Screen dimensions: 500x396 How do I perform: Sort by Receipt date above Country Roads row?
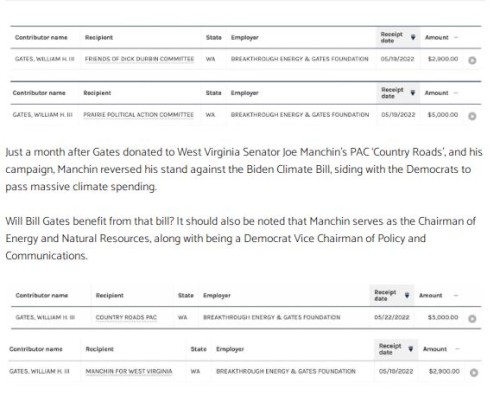click(392, 295)
